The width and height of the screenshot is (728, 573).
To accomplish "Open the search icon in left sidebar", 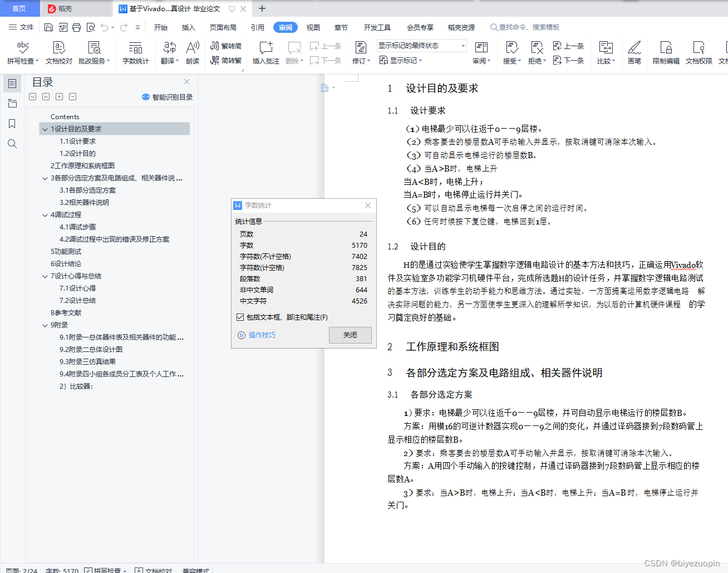I will (x=12, y=144).
